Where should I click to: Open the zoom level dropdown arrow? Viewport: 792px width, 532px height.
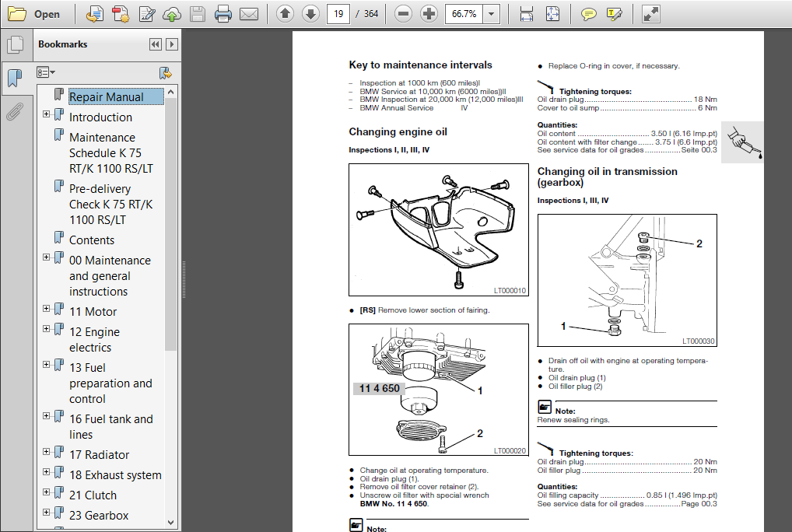pos(491,14)
